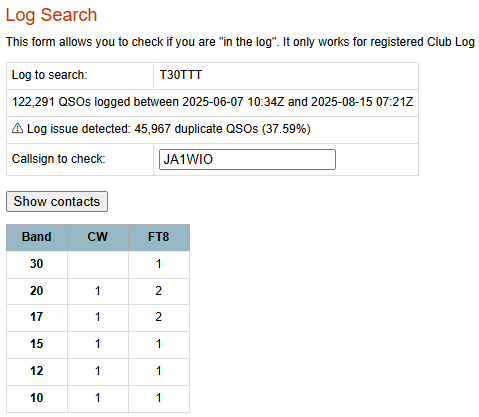This screenshot has width=479, height=417.
Task: Click the Show contacts button
Action: point(57,201)
